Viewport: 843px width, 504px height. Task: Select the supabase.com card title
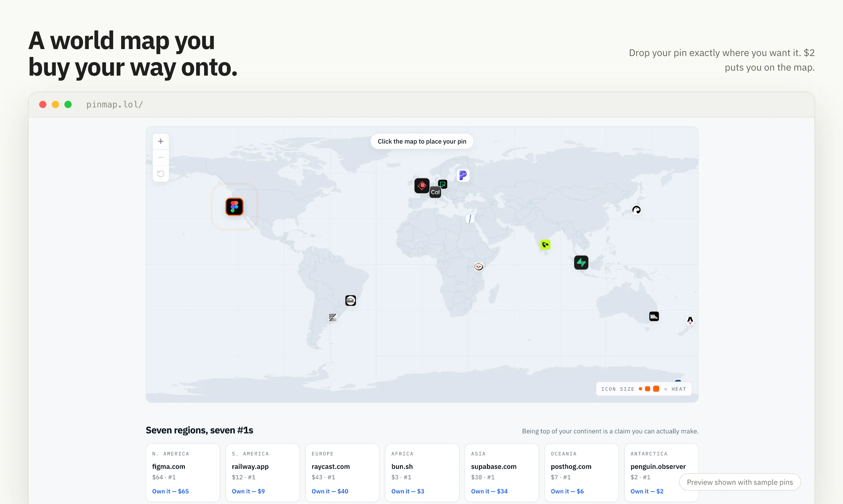(494, 466)
